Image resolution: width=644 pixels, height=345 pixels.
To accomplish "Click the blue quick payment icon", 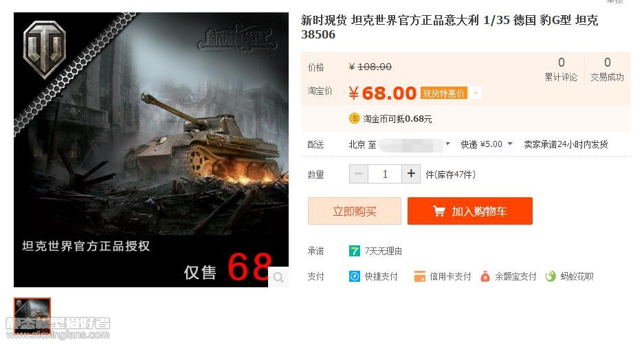I will pos(355,276).
